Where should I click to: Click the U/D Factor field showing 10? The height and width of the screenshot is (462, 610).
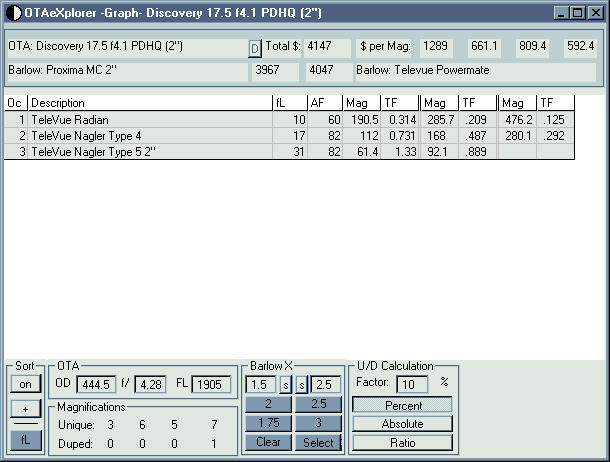pyautogui.click(x=412, y=385)
